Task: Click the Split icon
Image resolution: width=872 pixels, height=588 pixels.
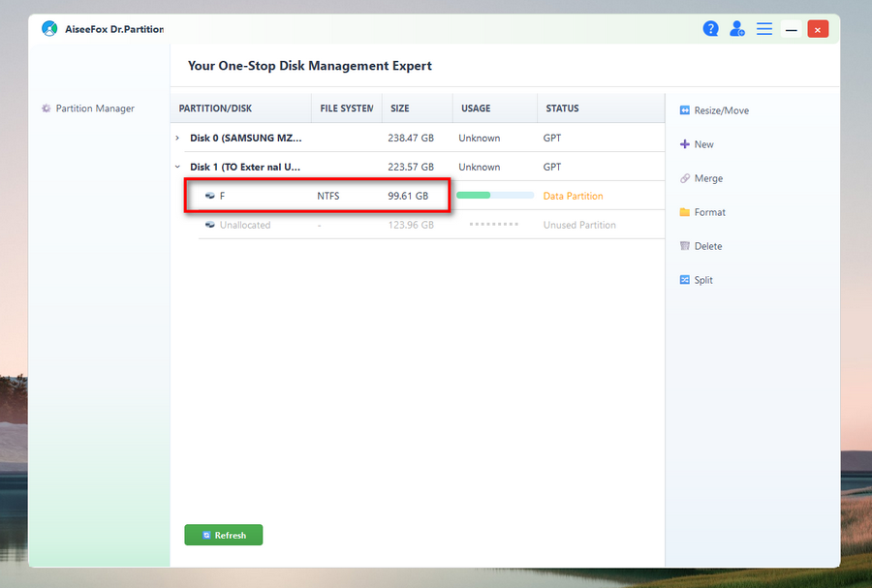Action: [685, 280]
